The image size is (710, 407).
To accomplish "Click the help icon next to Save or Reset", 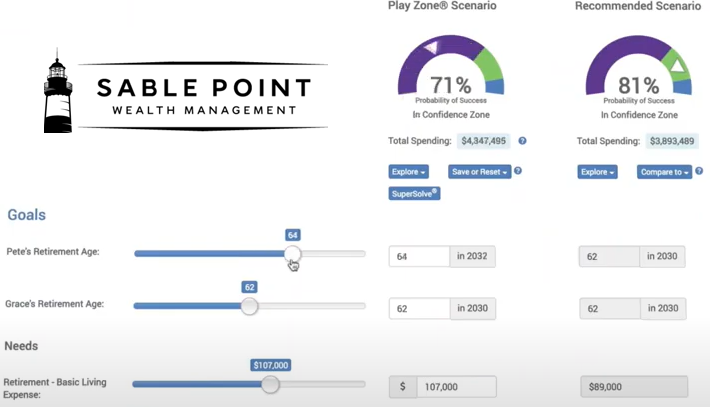I will coord(518,171).
